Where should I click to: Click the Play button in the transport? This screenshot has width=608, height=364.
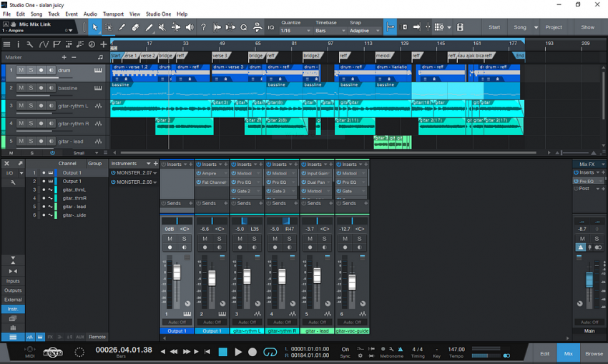(x=238, y=352)
